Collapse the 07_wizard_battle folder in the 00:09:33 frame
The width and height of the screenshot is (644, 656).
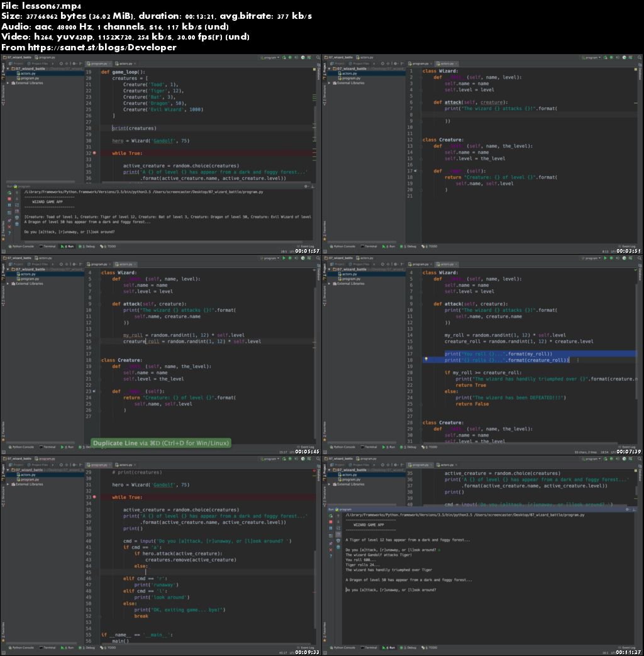(8, 470)
